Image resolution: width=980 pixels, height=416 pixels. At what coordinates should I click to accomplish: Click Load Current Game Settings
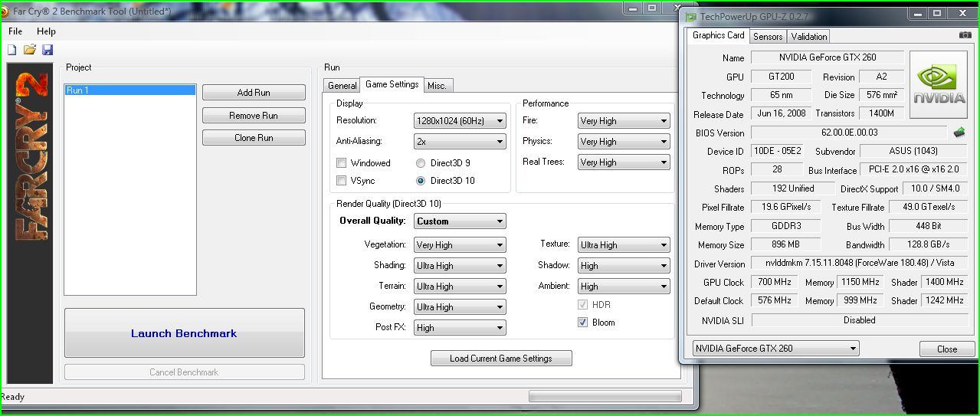pyautogui.click(x=501, y=359)
